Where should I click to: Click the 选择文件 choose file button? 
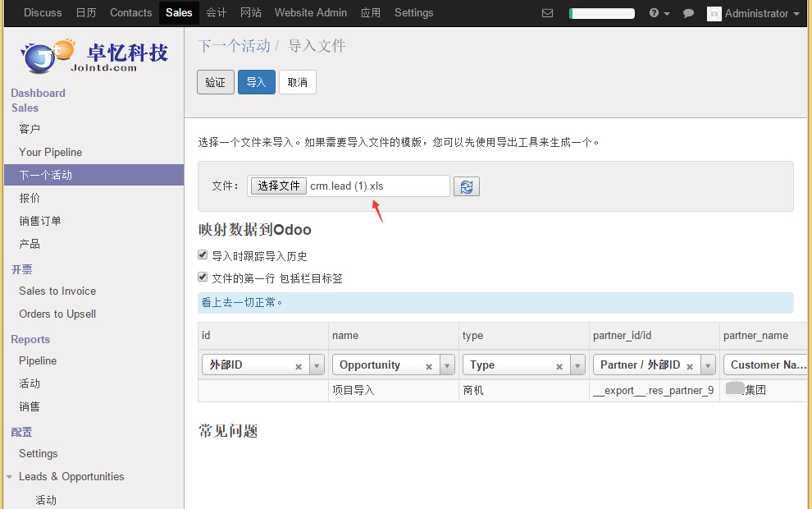coord(279,186)
